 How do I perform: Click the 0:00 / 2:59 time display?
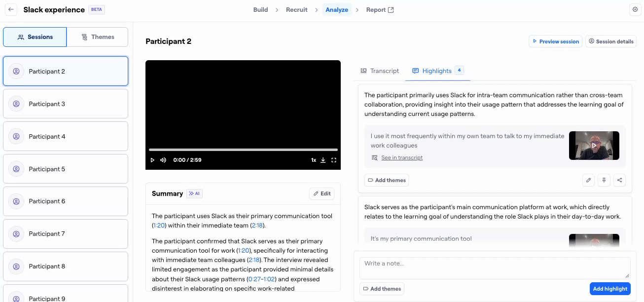click(x=187, y=160)
